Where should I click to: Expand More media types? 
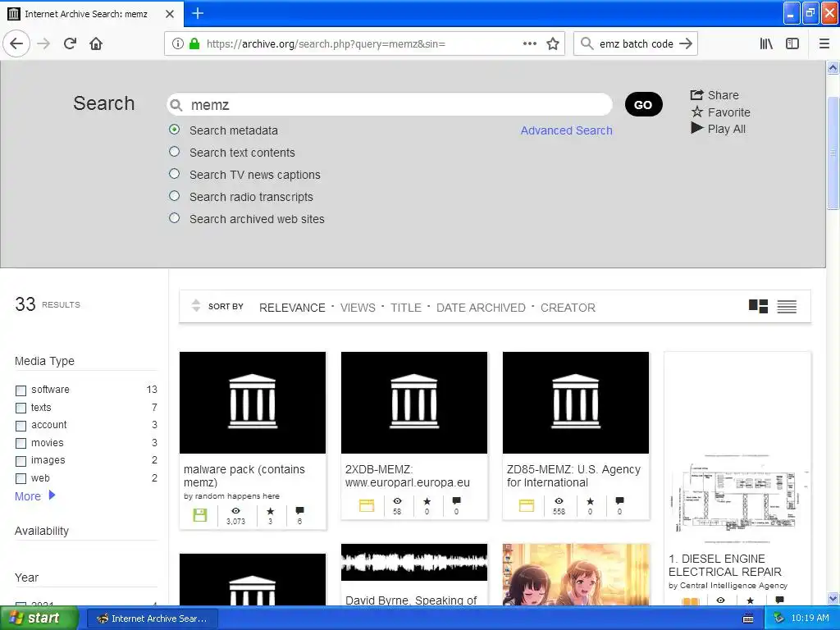(34, 496)
